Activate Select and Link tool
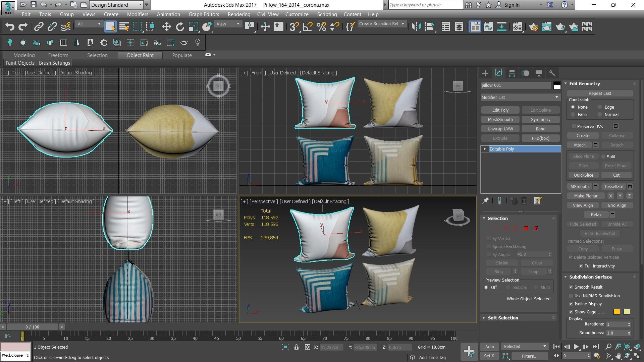Screen dimensions: 644x362 pos(39,27)
